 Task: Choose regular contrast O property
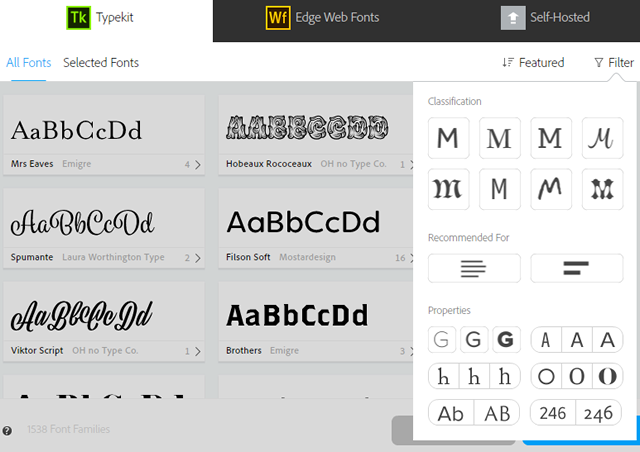(x=577, y=376)
